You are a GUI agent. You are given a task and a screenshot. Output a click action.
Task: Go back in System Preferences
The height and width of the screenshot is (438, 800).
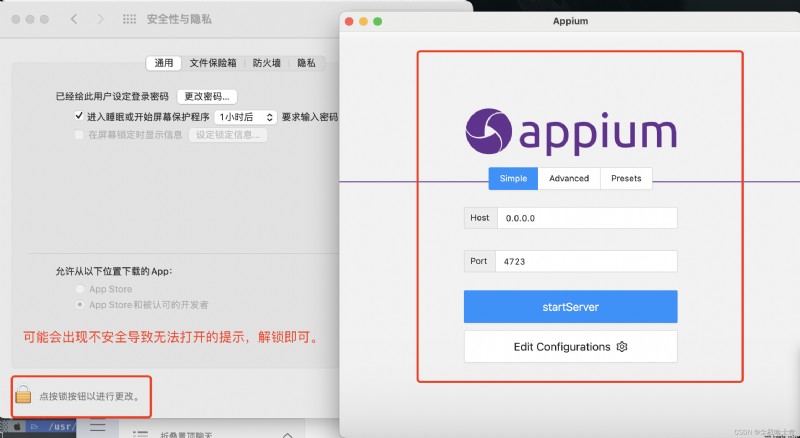(x=74, y=19)
